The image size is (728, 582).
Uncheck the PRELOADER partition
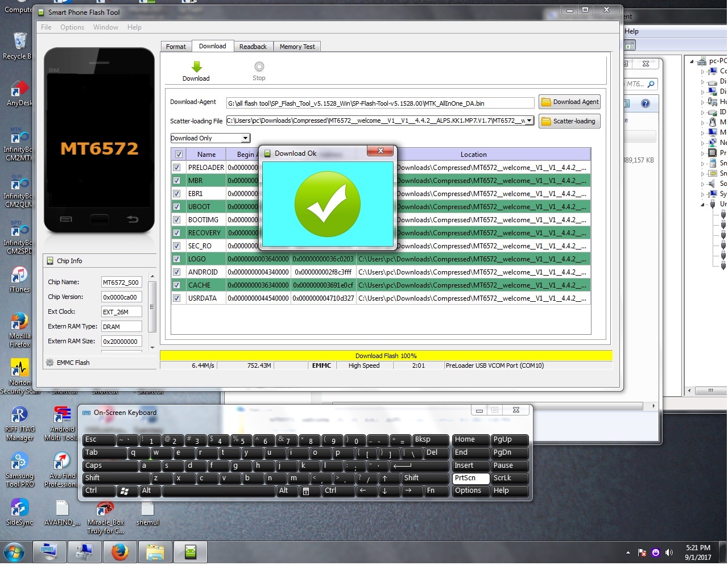coord(177,167)
